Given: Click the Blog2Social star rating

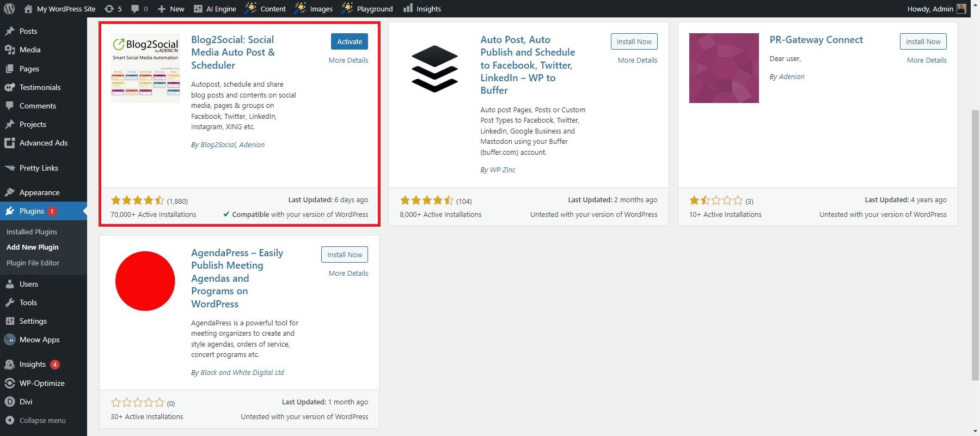Looking at the screenshot, I should click(137, 201).
